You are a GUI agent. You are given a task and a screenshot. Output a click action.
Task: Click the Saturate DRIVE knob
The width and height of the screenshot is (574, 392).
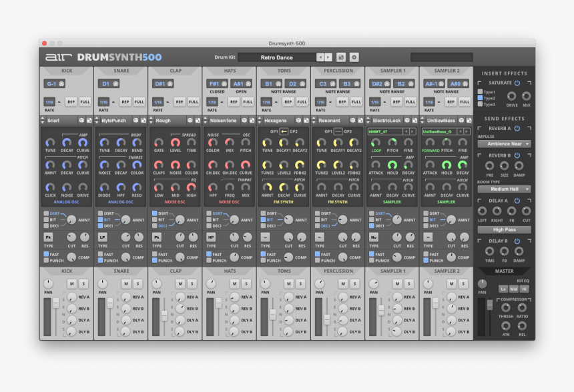click(511, 96)
